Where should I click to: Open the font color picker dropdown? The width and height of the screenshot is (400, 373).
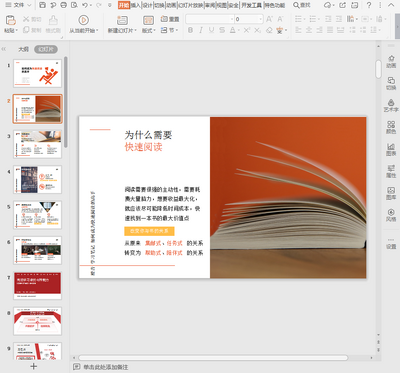239,30
